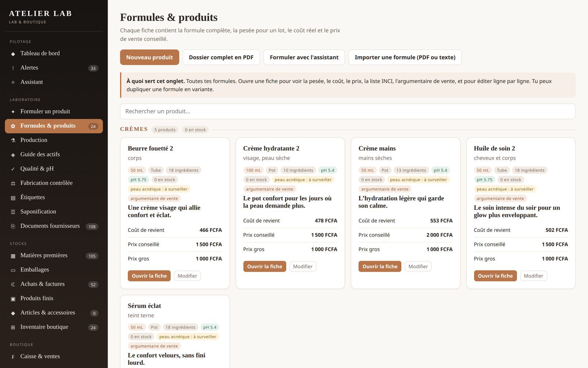Create a Nouveau produit
The height and width of the screenshot is (368, 588).
[150, 57]
